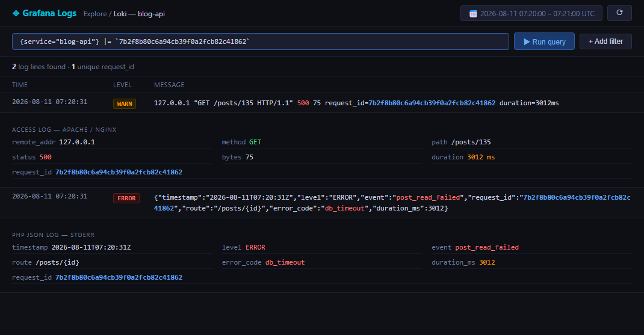This screenshot has width=644, height=335.
Task: Click the method value GET
Action: click(255, 142)
